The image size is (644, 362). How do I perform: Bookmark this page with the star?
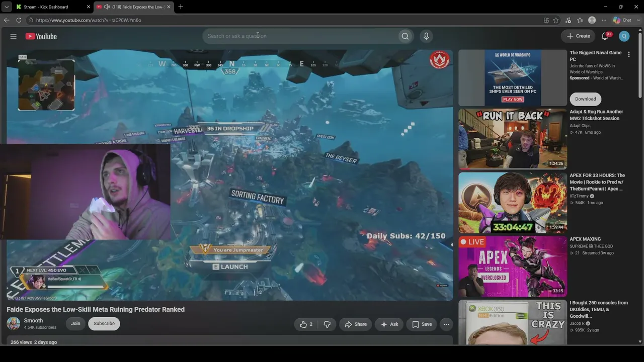pyautogui.click(x=556, y=20)
